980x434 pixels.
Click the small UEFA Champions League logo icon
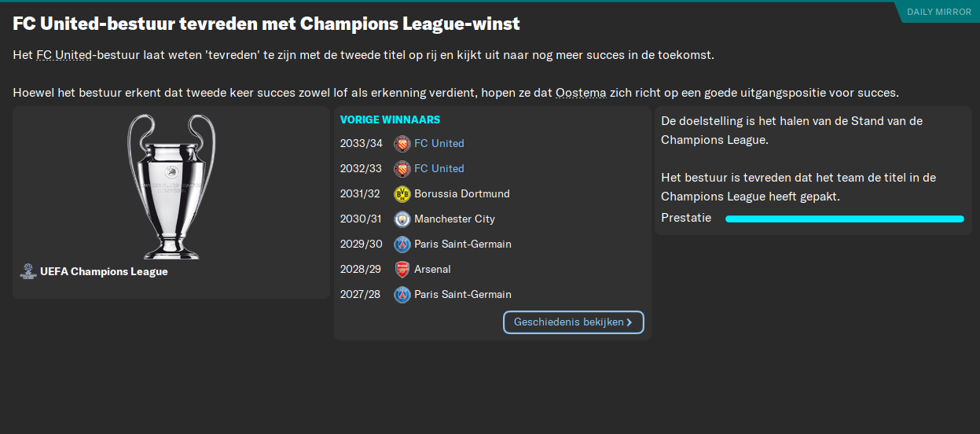click(28, 271)
